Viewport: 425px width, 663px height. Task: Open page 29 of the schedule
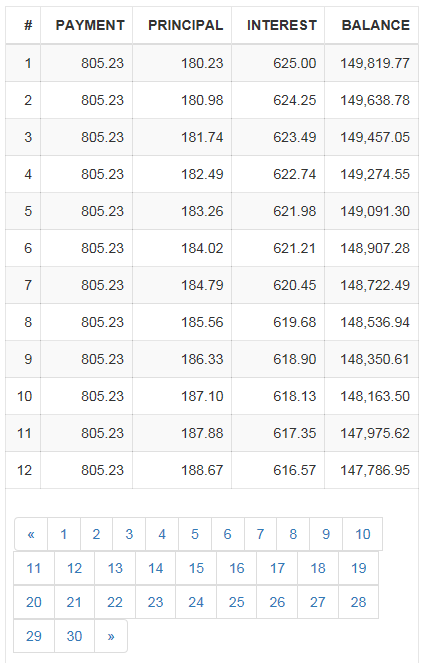click(x=34, y=636)
